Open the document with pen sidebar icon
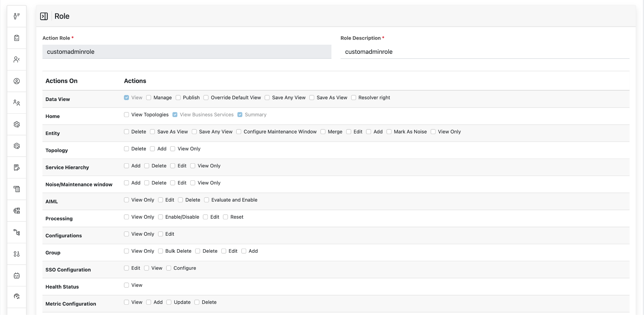 [x=17, y=167]
